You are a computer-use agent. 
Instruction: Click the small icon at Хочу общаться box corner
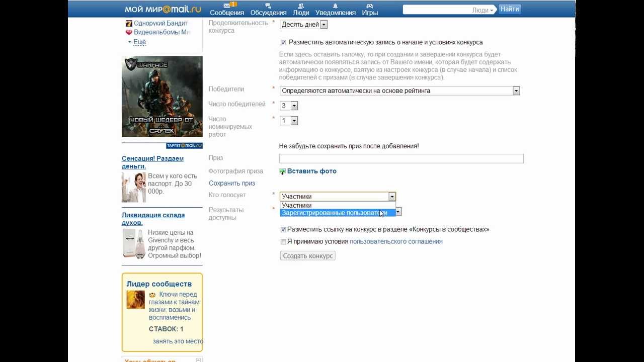tap(199, 359)
